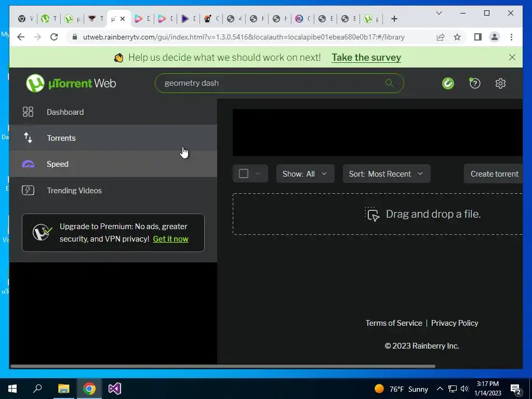
Task: Open the notification center icon
Action: click(516, 389)
